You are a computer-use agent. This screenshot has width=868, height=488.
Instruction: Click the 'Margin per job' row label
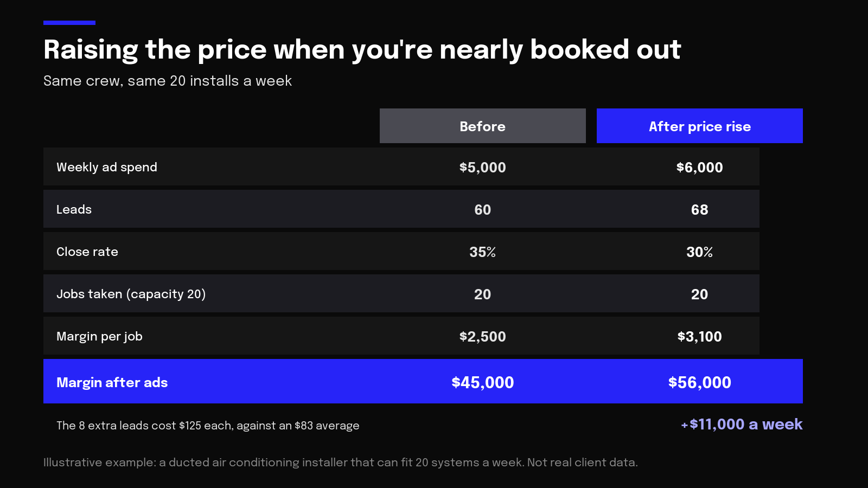click(99, 337)
